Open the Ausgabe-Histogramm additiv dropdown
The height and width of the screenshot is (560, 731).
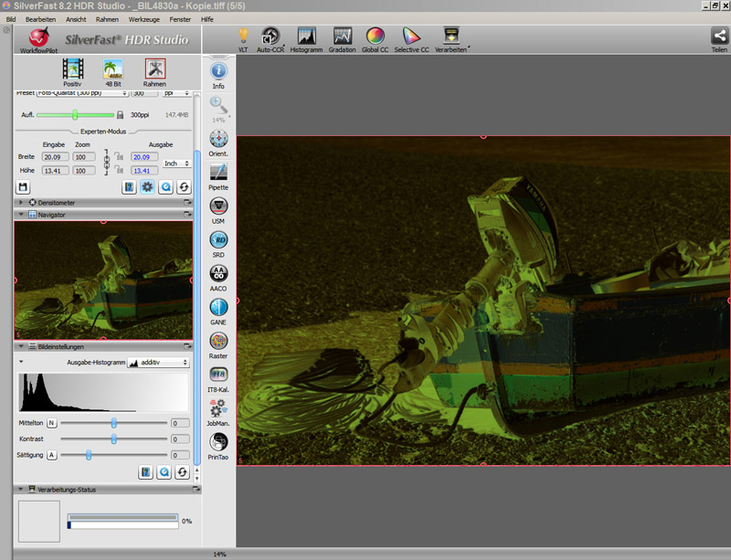[158, 363]
